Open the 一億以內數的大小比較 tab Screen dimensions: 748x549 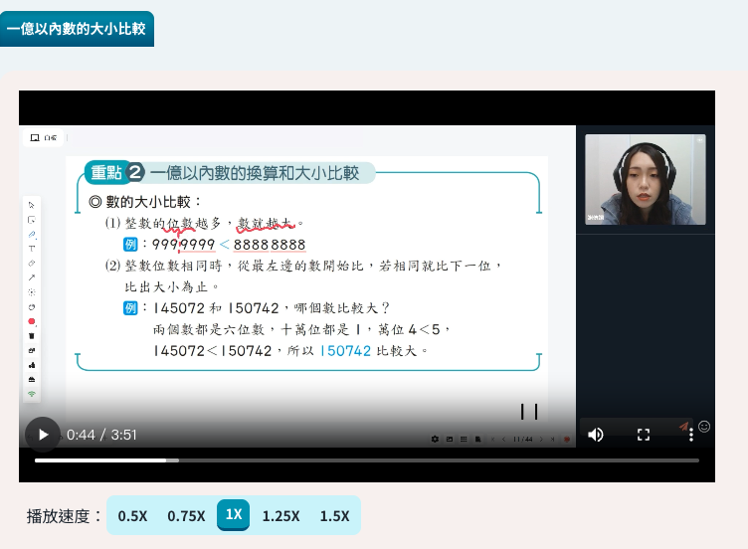[x=77, y=29]
